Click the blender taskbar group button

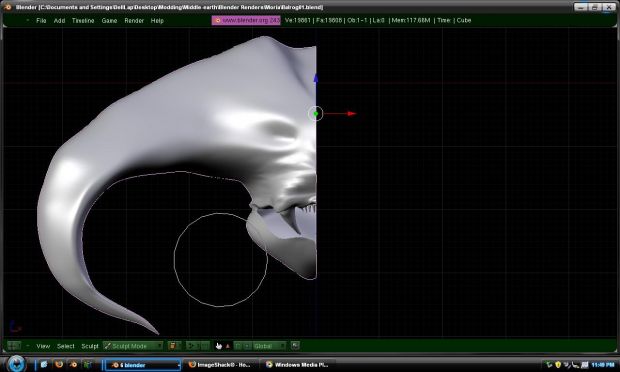[143, 365]
